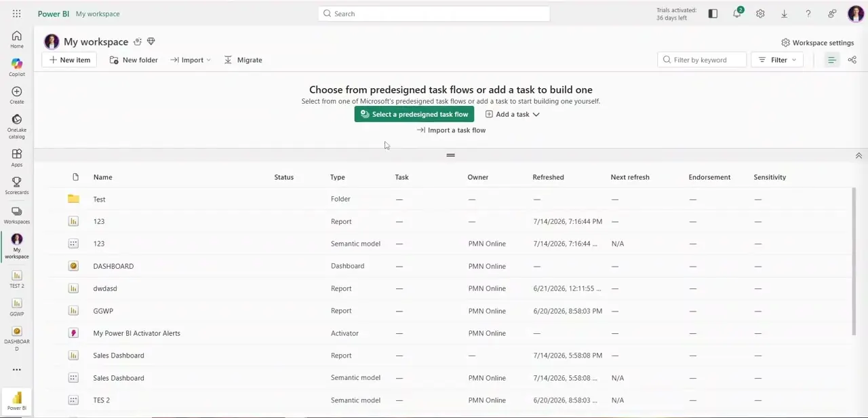Grab the task flow panel resize handle
Viewport: 868px width, 418px height.
pyautogui.click(x=450, y=155)
